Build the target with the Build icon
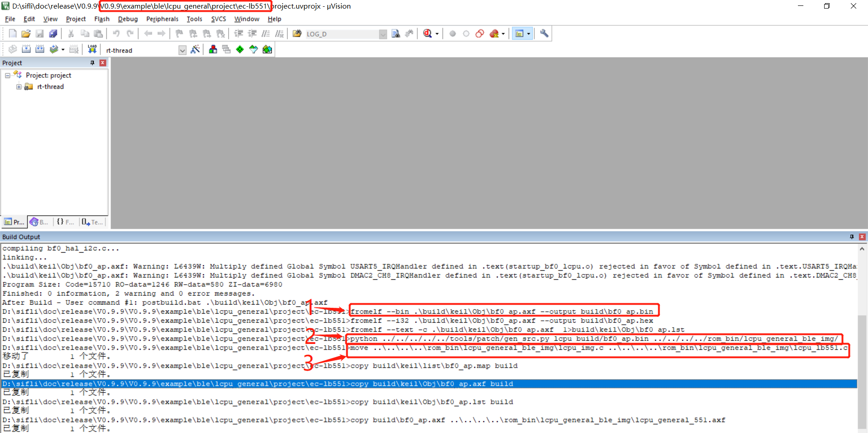 pos(26,49)
